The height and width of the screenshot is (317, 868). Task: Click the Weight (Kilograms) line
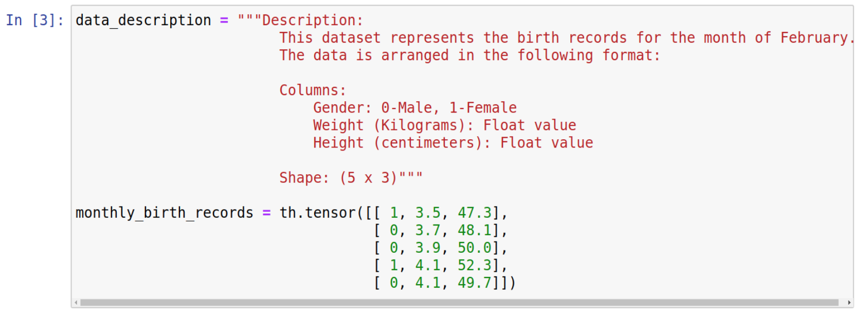(445, 125)
